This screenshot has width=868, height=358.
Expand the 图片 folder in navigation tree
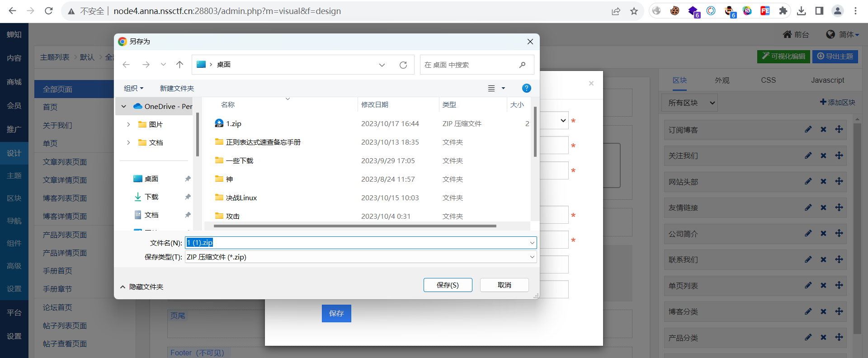[128, 124]
